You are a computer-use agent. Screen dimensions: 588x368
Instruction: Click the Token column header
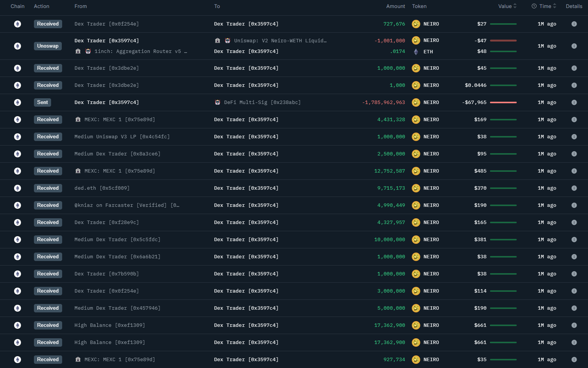419,6
